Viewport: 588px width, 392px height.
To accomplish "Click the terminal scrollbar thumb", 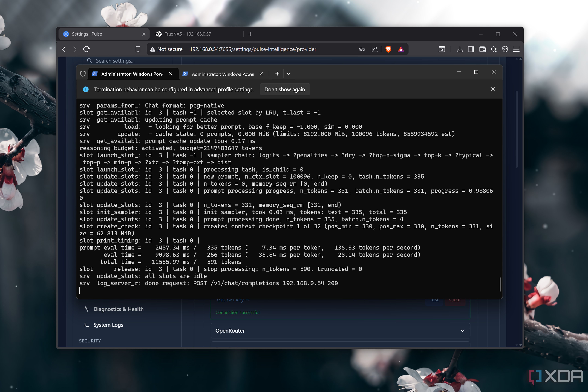I will 500,284.
